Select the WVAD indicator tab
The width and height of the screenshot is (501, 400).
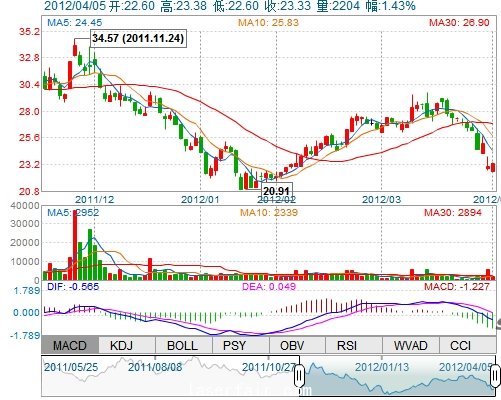[410, 345]
